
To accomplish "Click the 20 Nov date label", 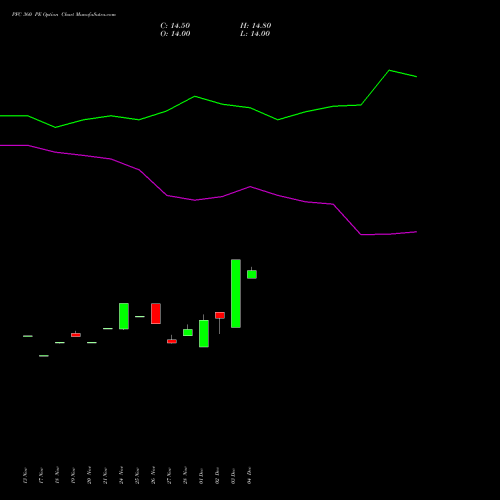I will click(89, 475).
